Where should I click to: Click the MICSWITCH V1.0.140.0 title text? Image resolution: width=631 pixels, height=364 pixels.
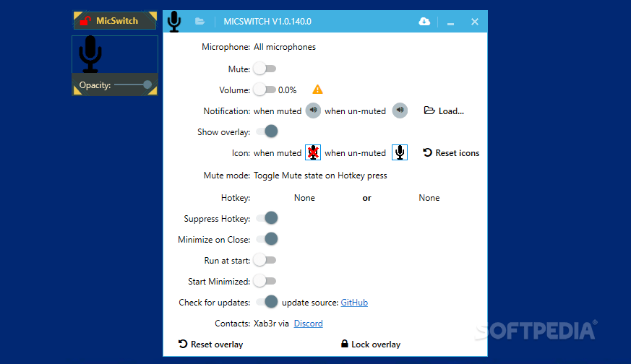pos(267,22)
